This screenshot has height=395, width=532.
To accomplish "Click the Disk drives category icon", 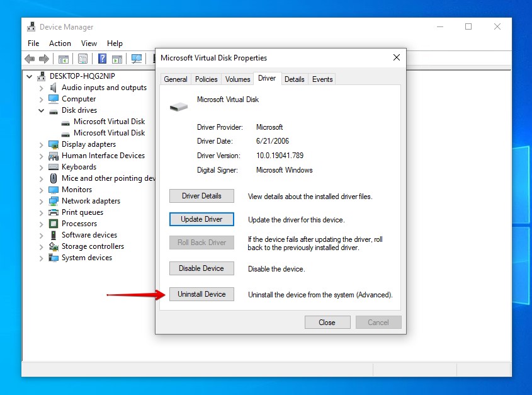I will [x=54, y=111].
